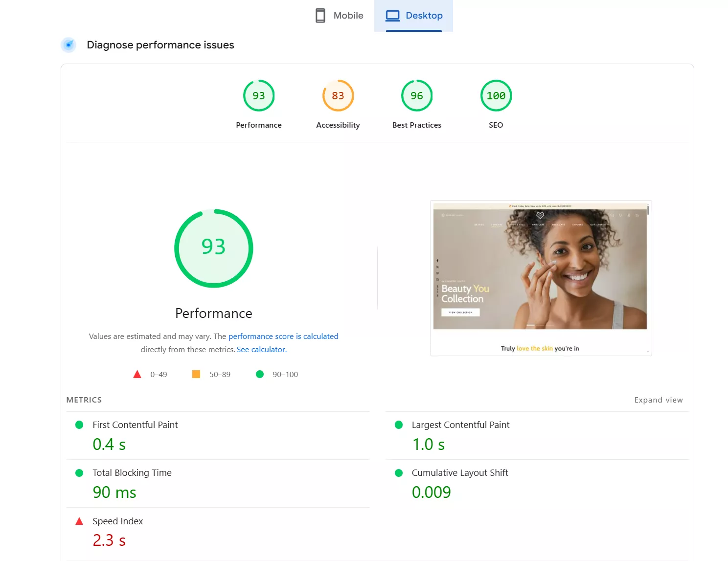This screenshot has height=561, width=728.
Task: Click the green dot beside Largest Contentful Paint
Action: (399, 425)
